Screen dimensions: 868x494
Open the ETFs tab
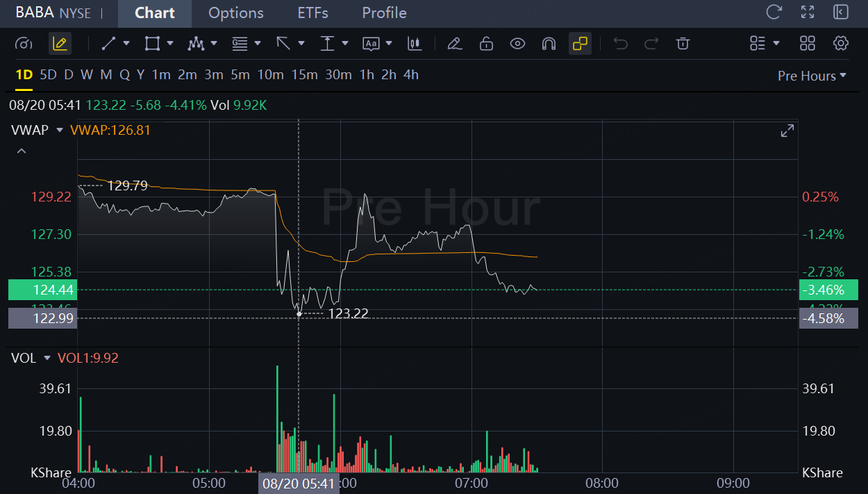313,13
